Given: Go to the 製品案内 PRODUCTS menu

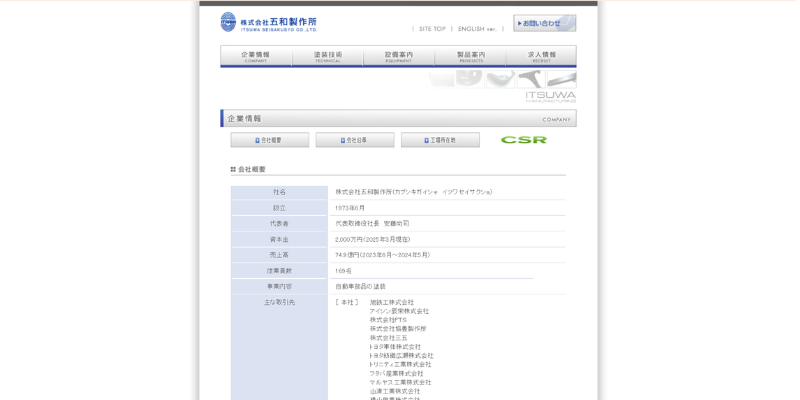Looking at the screenshot, I should (470, 56).
